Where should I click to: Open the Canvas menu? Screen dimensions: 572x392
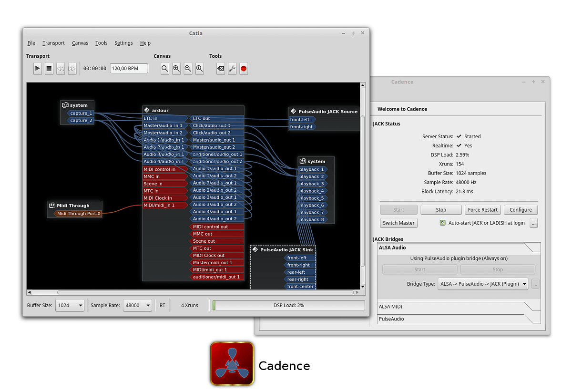tap(80, 43)
